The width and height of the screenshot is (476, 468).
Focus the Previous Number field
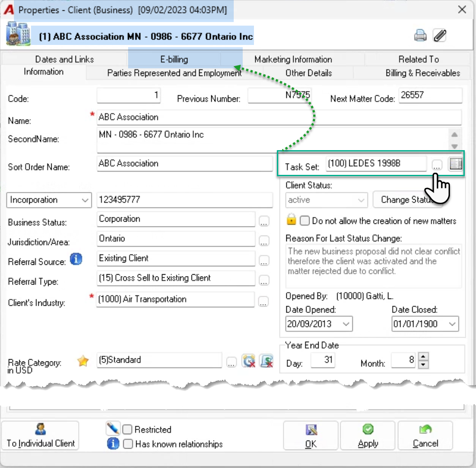pos(280,95)
